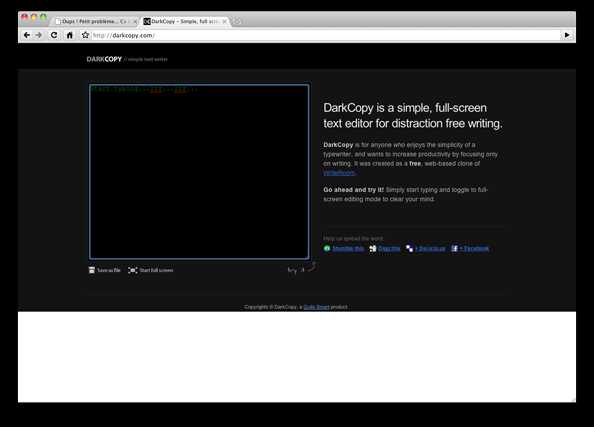Click the Start full screen link
594x427 pixels.
click(x=156, y=270)
